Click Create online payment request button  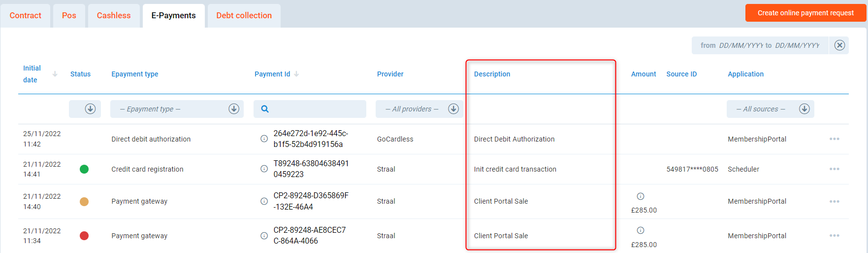805,13
